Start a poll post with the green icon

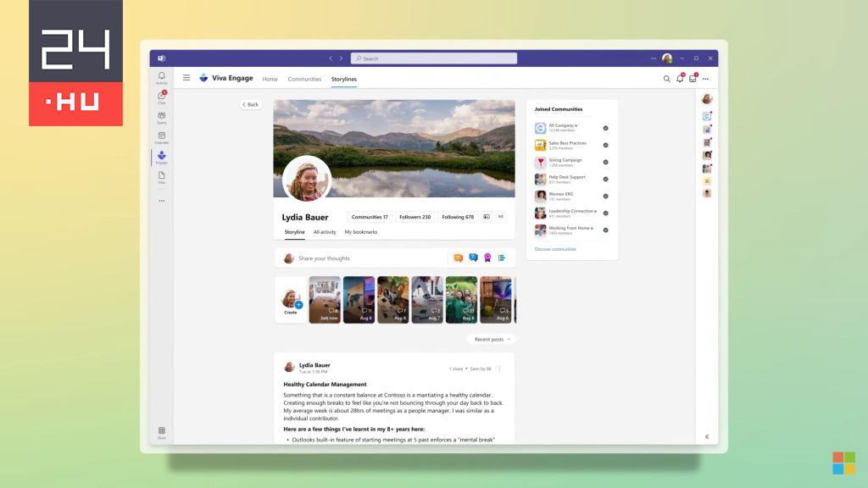pyautogui.click(x=502, y=258)
